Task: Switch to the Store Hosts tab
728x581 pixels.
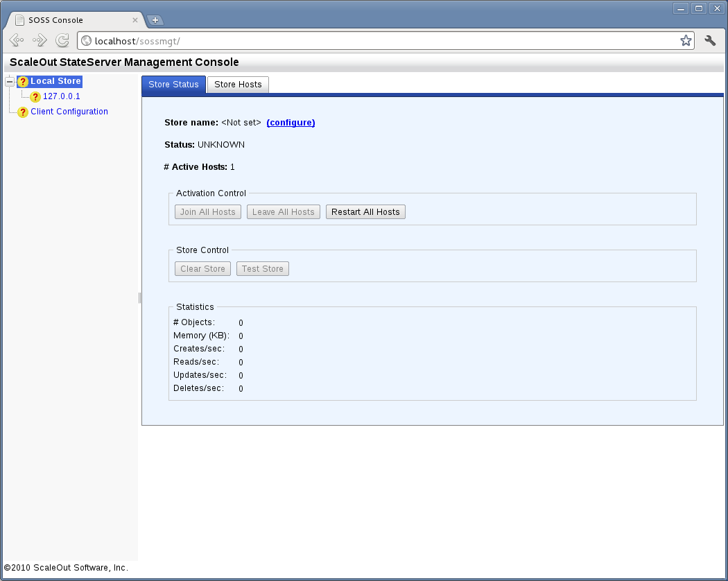Action: pyautogui.click(x=238, y=85)
